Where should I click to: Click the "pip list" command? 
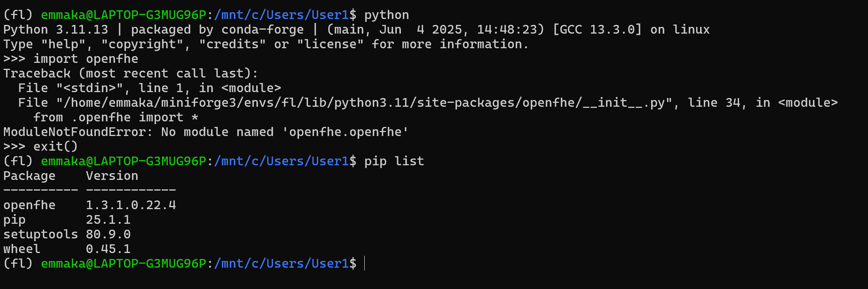[x=394, y=161]
